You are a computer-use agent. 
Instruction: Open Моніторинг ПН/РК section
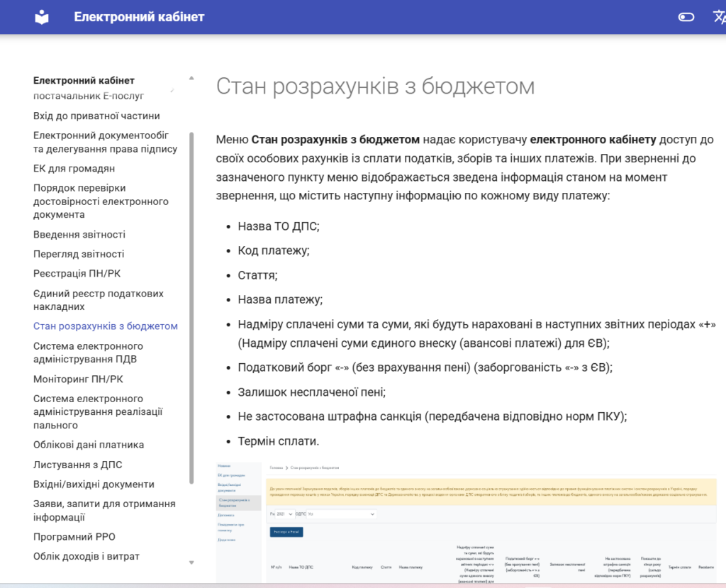click(78, 379)
